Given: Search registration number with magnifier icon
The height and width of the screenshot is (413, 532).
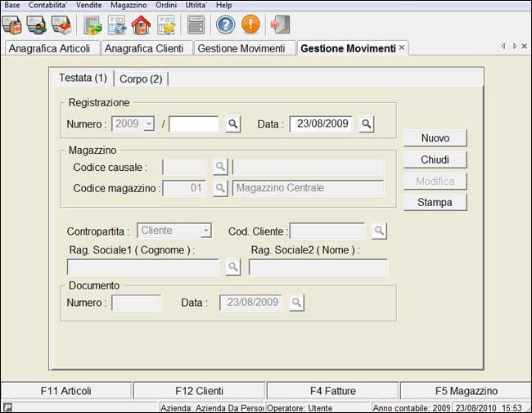Looking at the screenshot, I should (233, 124).
